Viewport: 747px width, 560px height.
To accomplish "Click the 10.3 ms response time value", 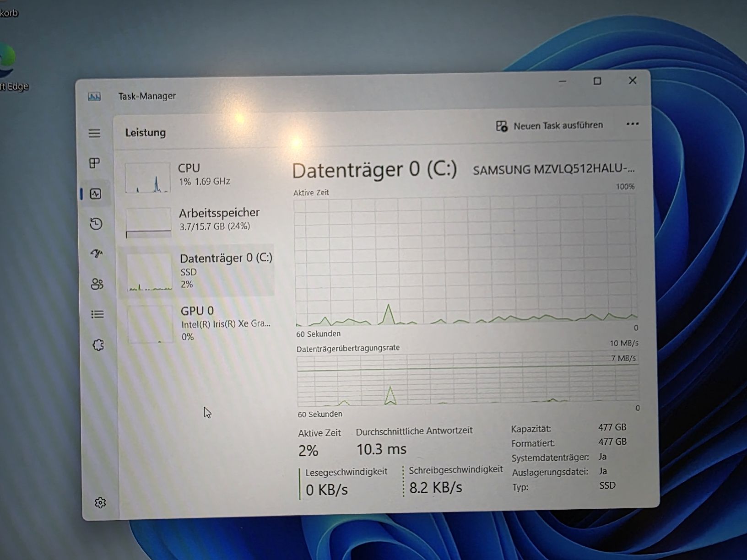I will click(381, 449).
